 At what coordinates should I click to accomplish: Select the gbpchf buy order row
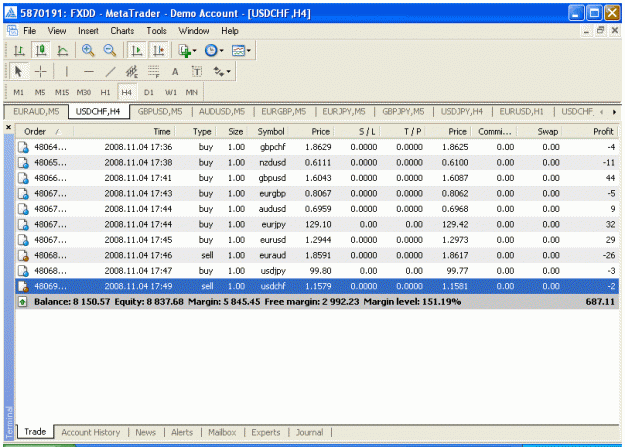[317, 147]
